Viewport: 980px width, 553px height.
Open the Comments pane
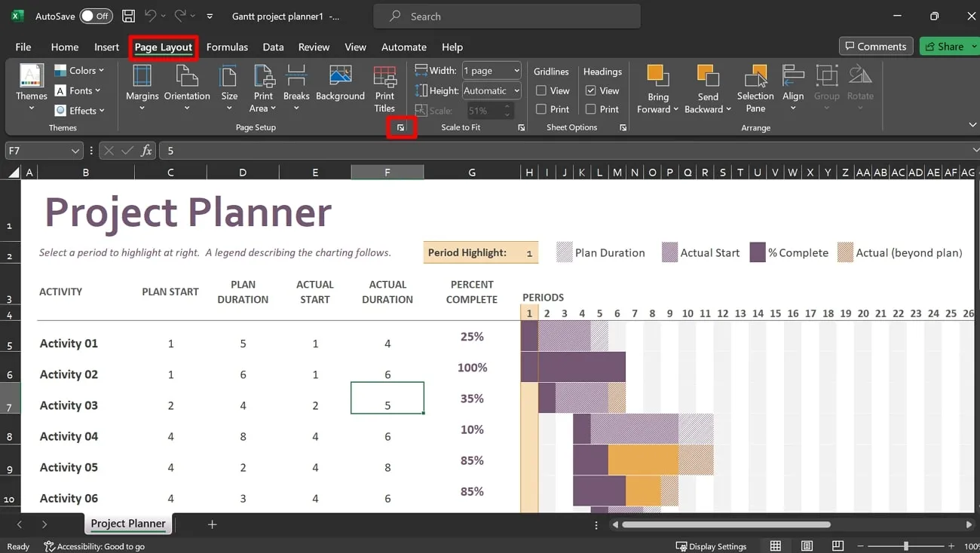click(875, 46)
